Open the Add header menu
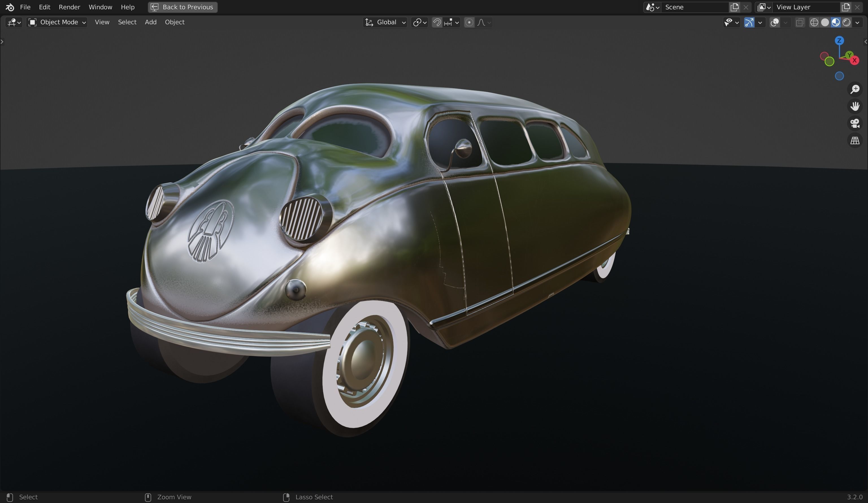The height and width of the screenshot is (503, 868). pyautogui.click(x=151, y=22)
